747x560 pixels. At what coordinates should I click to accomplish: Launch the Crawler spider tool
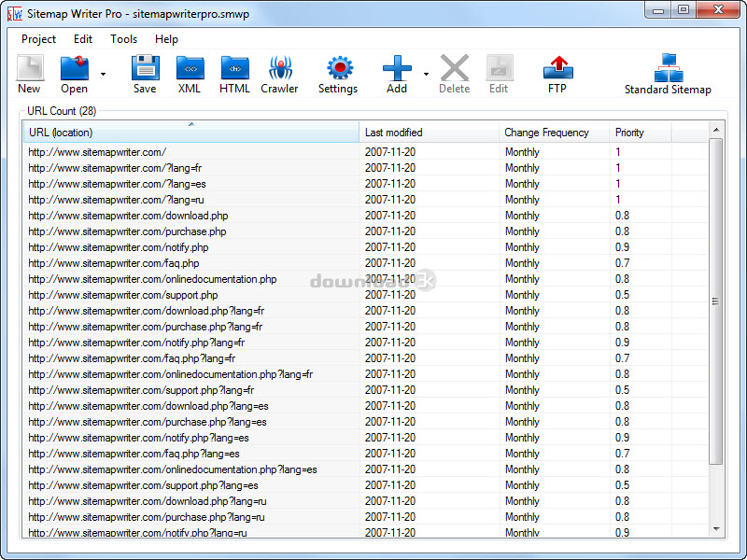point(280,67)
